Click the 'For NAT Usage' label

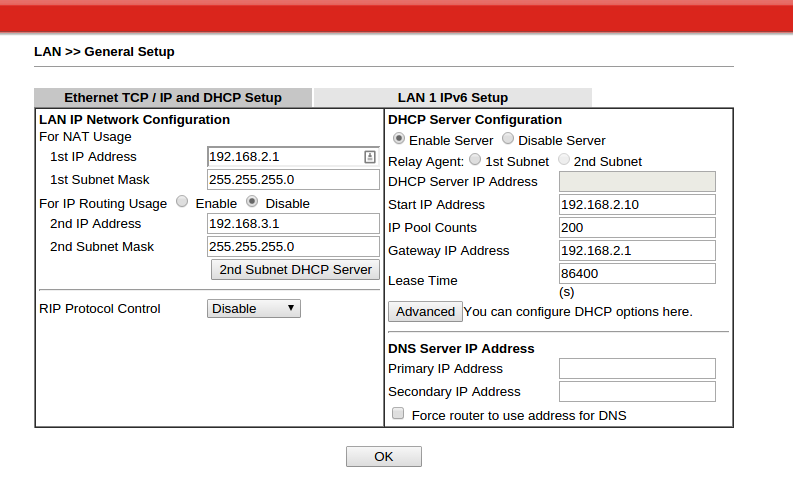tap(85, 137)
